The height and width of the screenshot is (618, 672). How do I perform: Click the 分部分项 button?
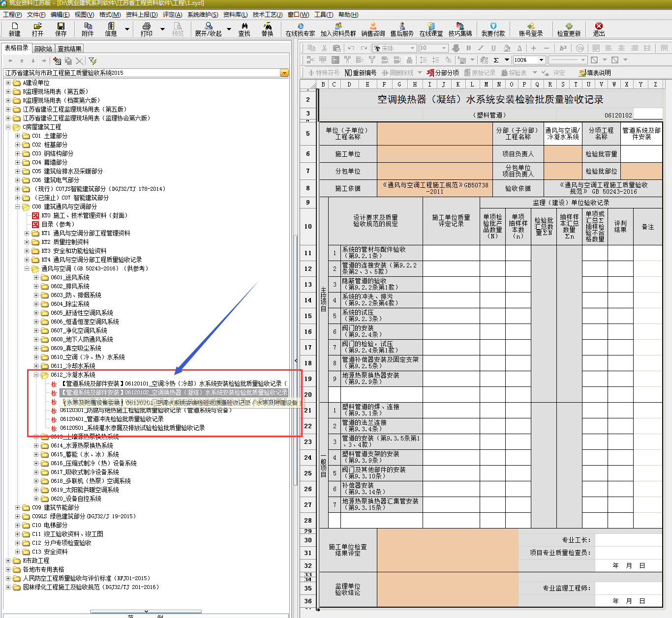(443, 73)
